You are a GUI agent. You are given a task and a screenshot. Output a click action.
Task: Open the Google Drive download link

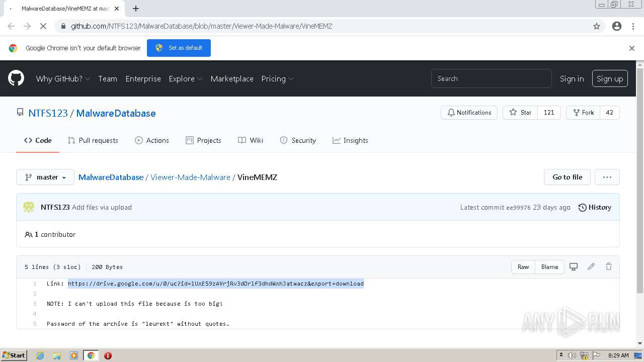(x=216, y=284)
